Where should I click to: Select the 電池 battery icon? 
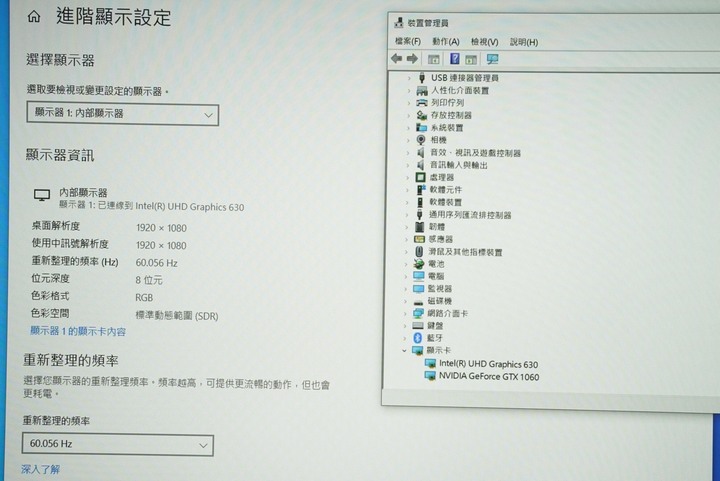point(418,264)
